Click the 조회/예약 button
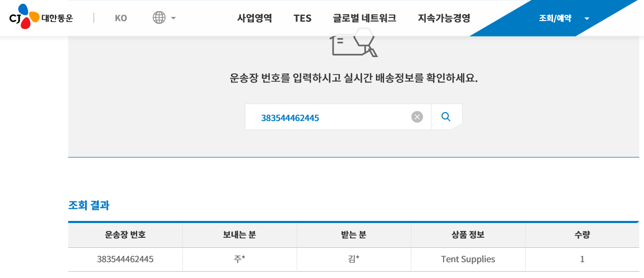 (x=555, y=18)
